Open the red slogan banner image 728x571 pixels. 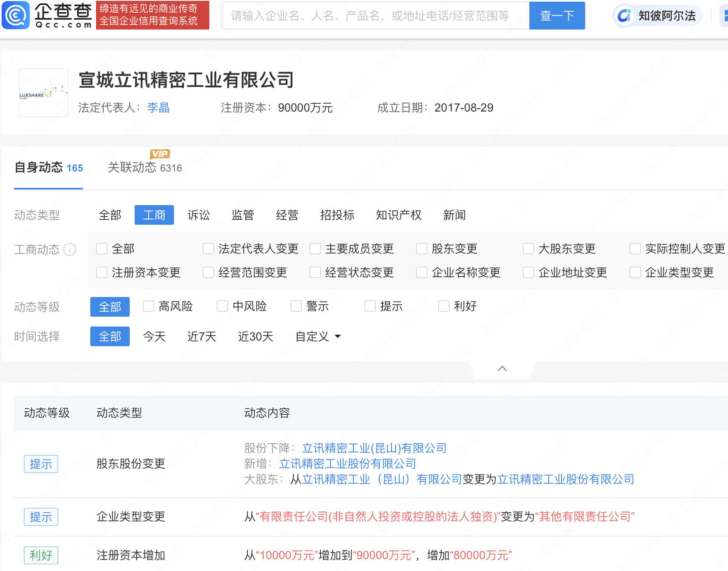click(x=153, y=15)
